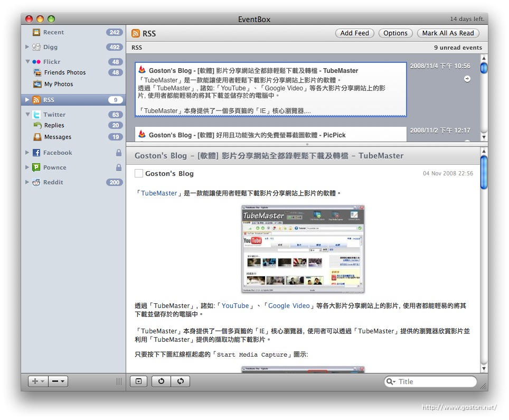This screenshot has height=420, width=509.
Task: Click the orange RSS header icon
Action: [x=136, y=33]
